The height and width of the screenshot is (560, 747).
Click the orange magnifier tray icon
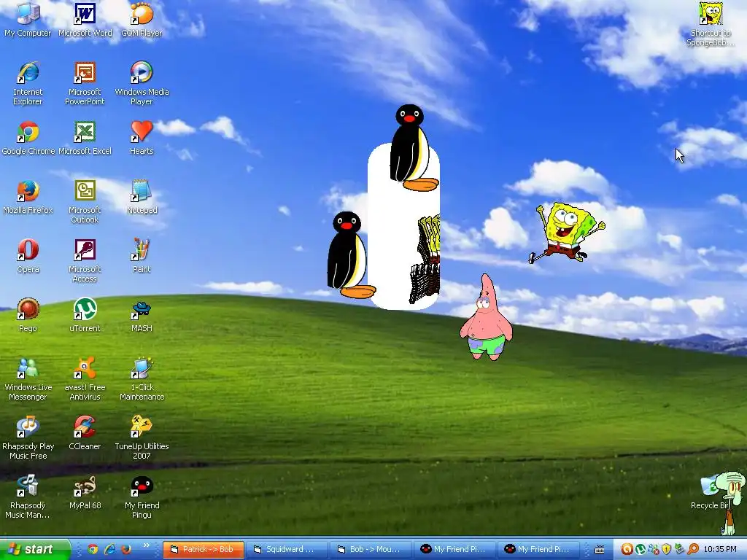[x=693, y=549]
